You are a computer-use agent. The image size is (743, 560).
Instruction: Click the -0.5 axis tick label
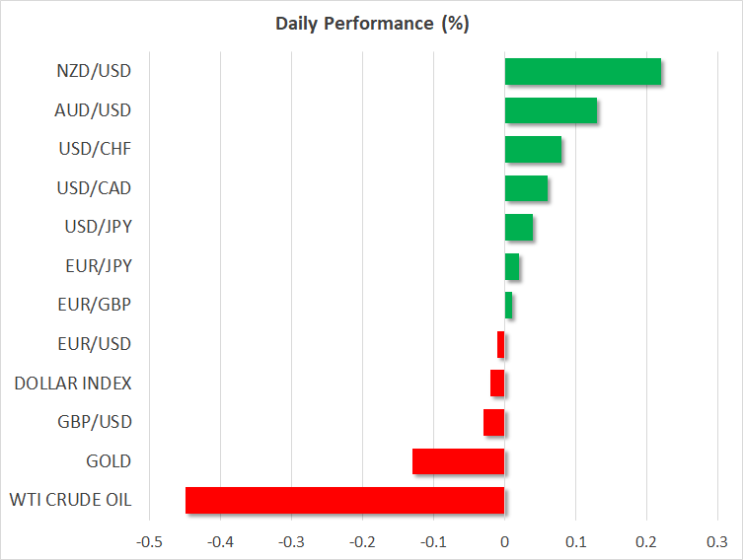pyautogui.click(x=149, y=541)
